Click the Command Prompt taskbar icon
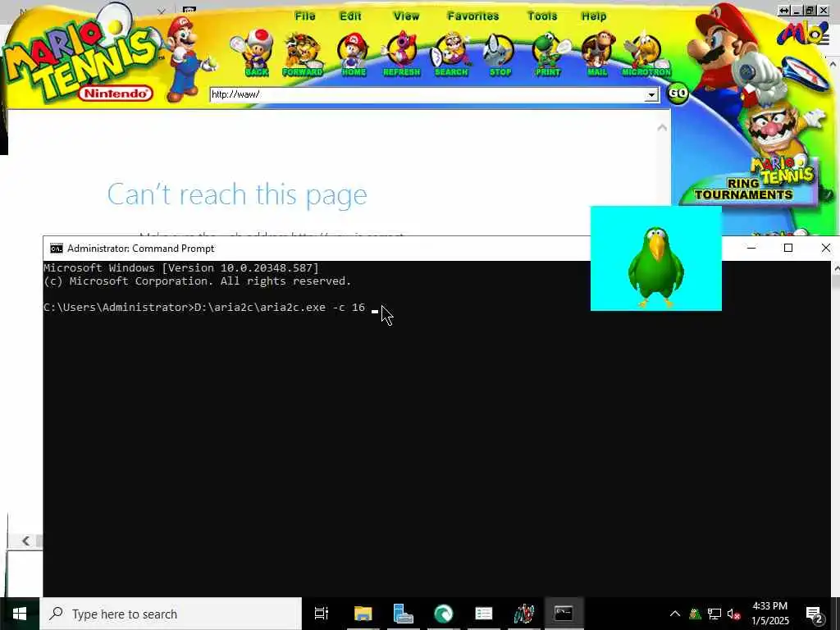This screenshot has width=840, height=630. coord(564,614)
